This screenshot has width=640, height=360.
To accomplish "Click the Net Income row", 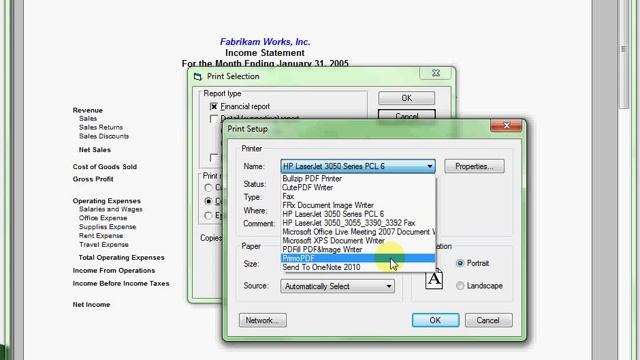I will (91, 304).
